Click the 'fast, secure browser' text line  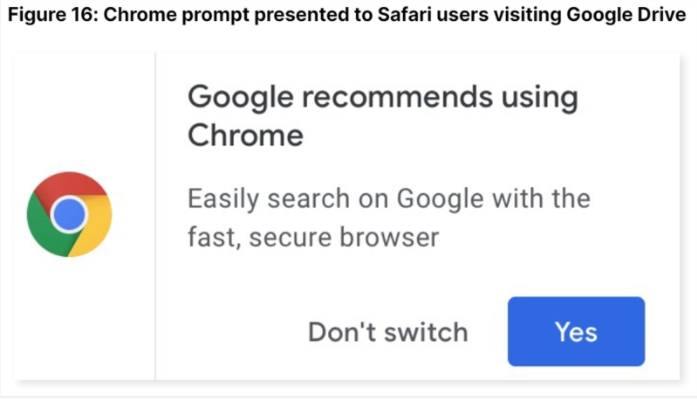[x=313, y=237]
